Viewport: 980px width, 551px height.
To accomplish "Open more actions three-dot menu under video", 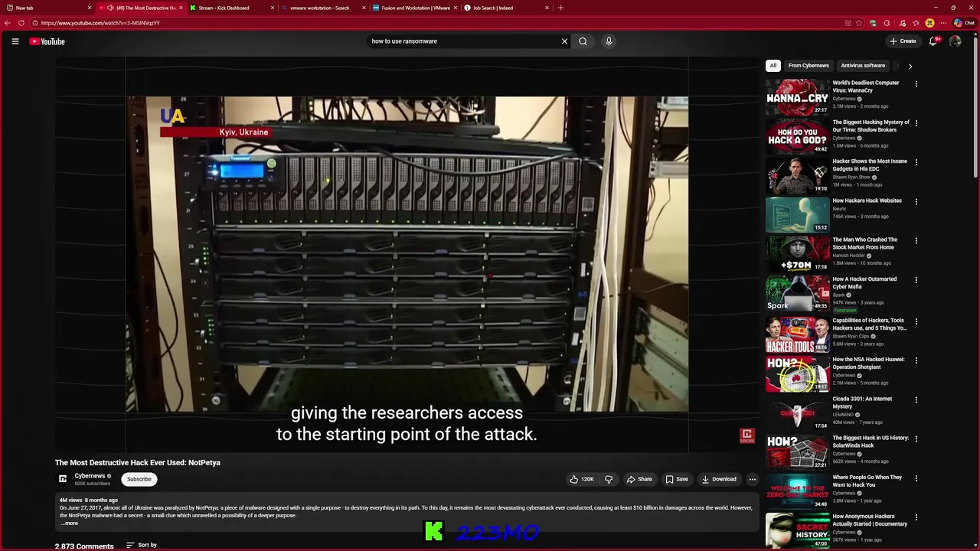I will [x=753, y=479].
